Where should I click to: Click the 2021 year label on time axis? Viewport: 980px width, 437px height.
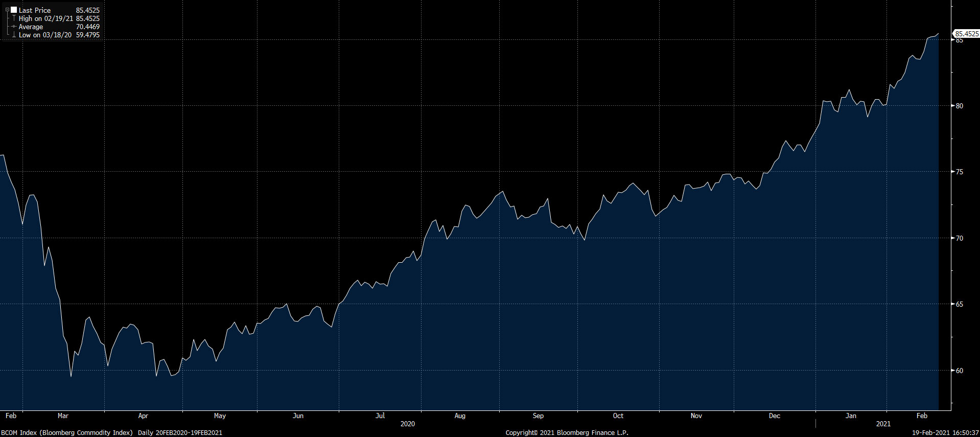[883, 424]
